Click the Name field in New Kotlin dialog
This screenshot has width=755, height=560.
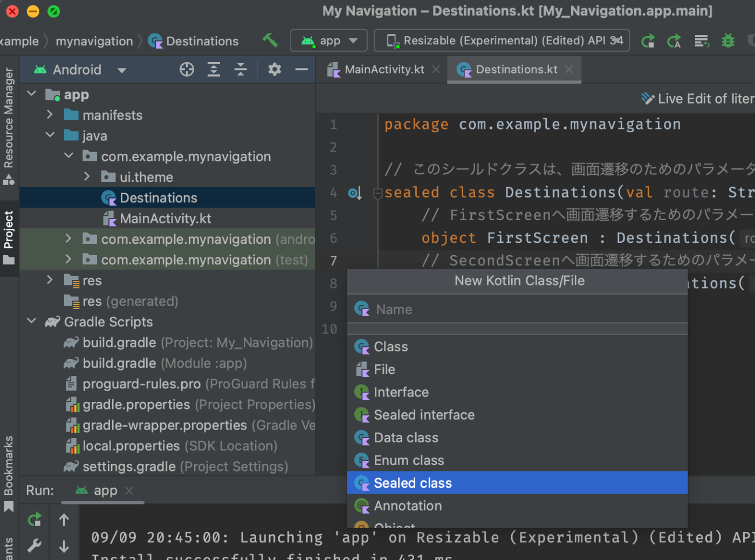[518, 309]
